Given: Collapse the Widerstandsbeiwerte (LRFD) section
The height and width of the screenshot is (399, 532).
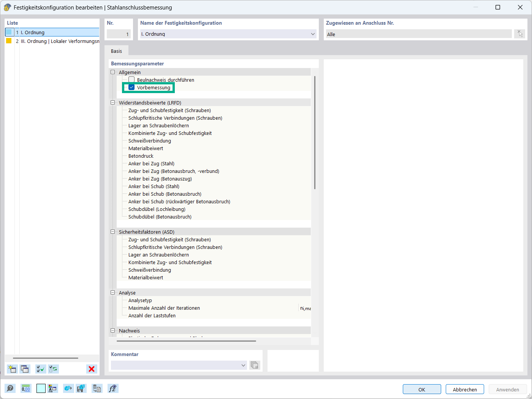Looking at the screenshot, I should point(112,103).
